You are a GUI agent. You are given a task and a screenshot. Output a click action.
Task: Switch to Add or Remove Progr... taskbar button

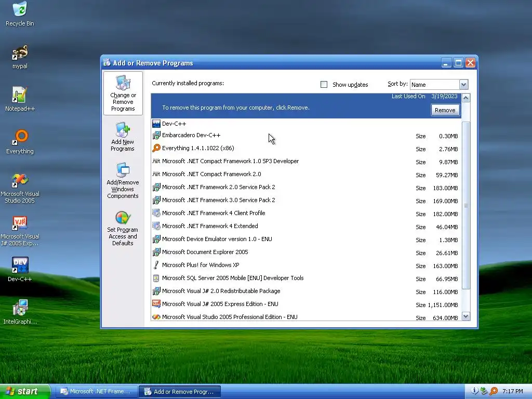coord(180,392)
